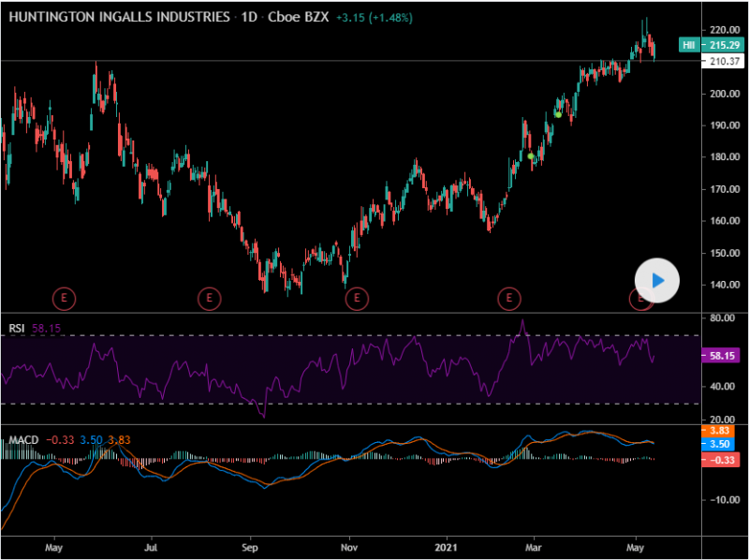749x560 pixels.
Task: Click the red -0.33 MACD axis label
Action: point(721,459)
